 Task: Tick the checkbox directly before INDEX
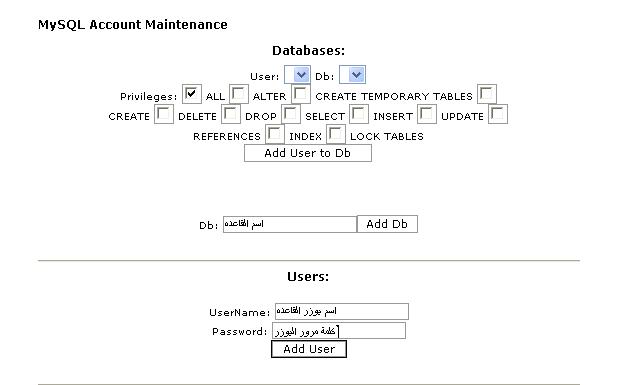pos(275,134)
